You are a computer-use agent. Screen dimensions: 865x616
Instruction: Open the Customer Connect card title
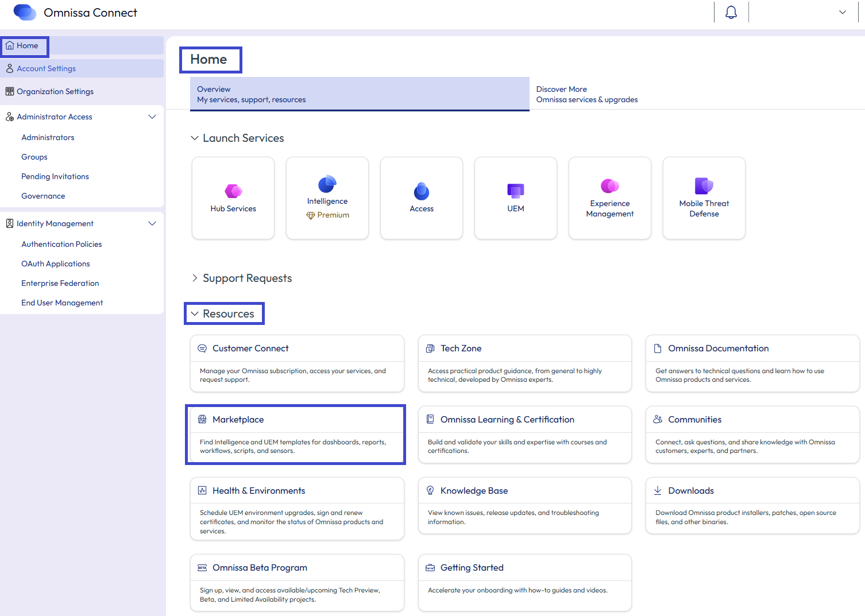(250, 348)
